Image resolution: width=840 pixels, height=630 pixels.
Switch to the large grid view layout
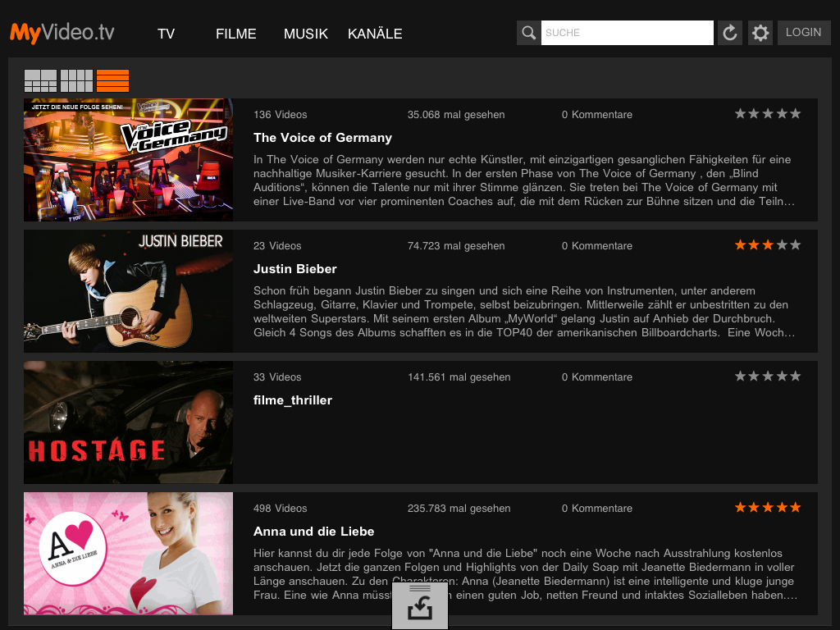pos(39,80)
